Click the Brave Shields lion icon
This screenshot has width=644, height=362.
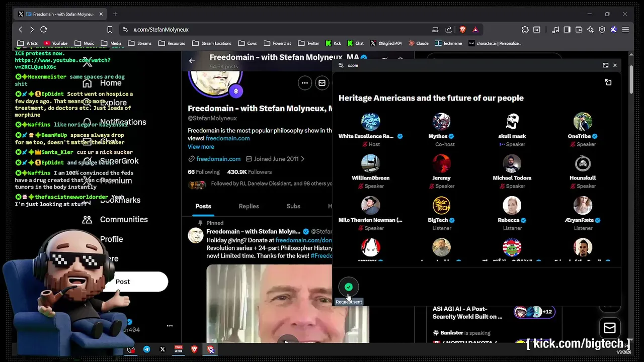tap(462, 30)
